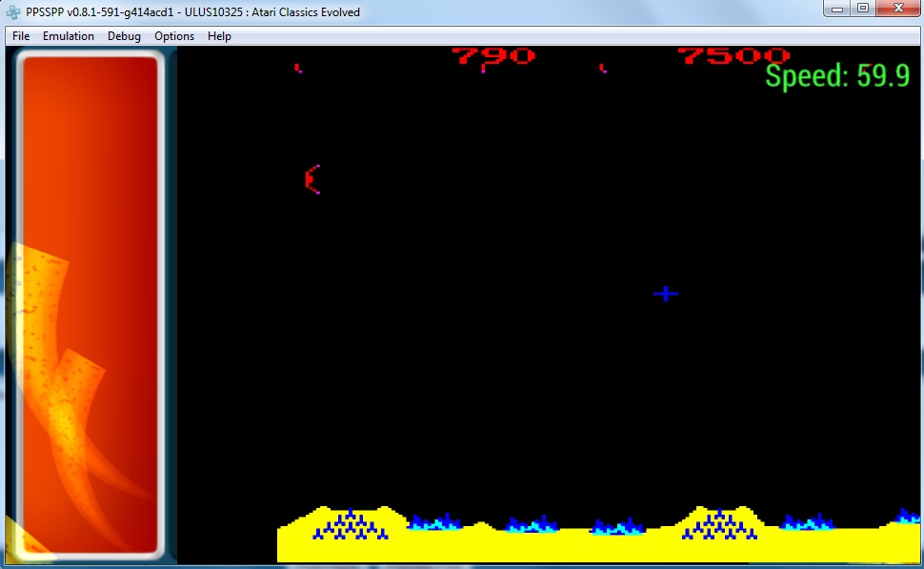Click the green Speed 59.9 indicator

(837, 77)
